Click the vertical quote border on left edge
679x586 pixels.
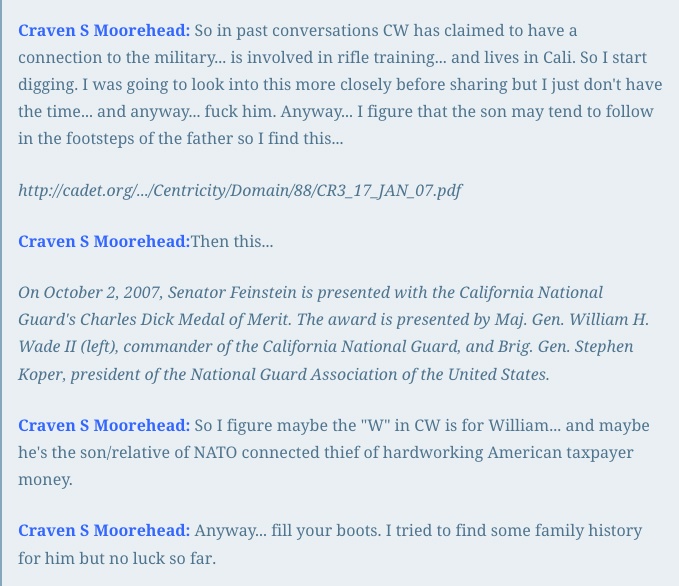(x=1, y=293)
